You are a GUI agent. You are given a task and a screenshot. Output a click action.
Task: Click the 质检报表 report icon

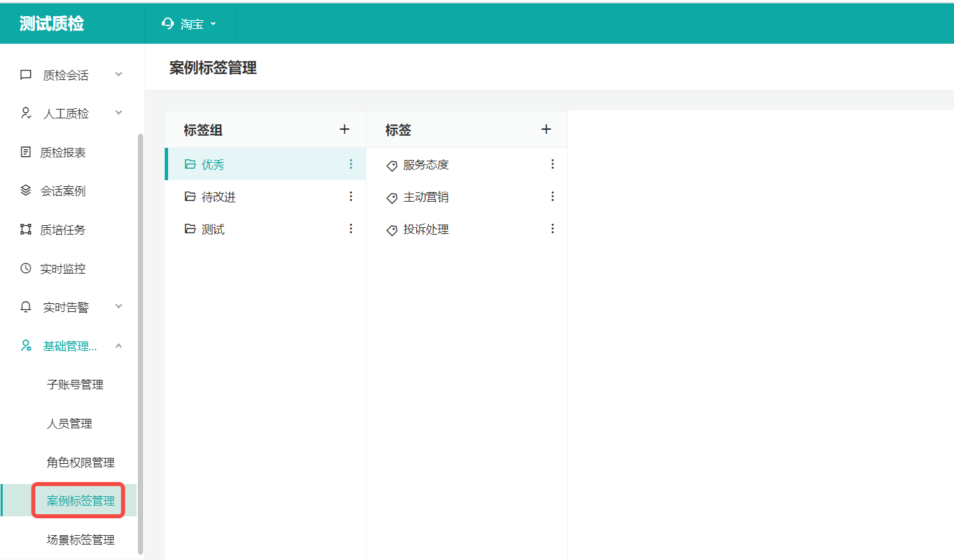click(x=26, y=152)
